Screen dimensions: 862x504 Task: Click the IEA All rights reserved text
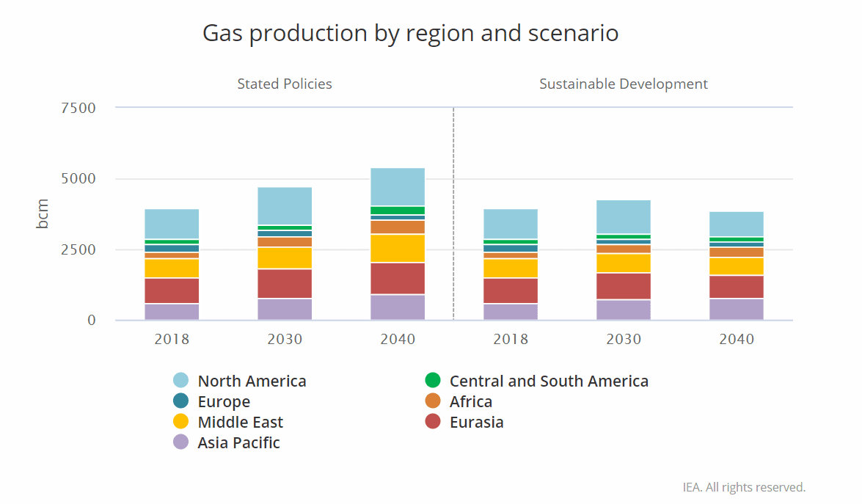tap(744, 487)
